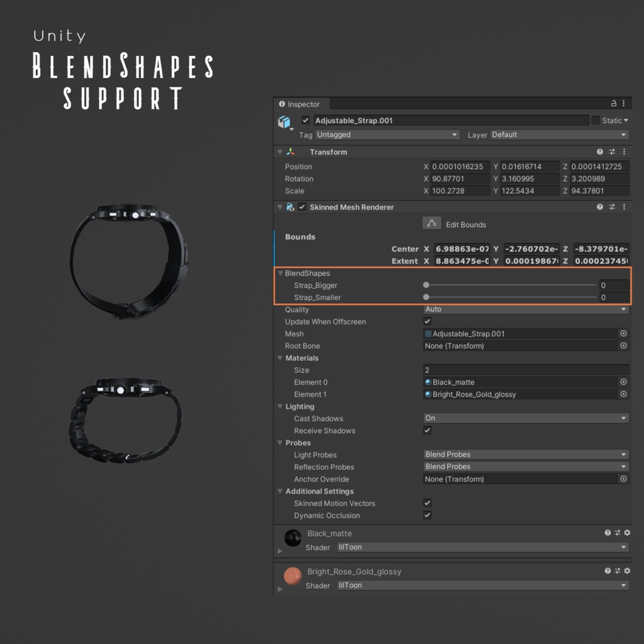Disable the Skinned Mesh Renderer component checkbox

[303, 207]
